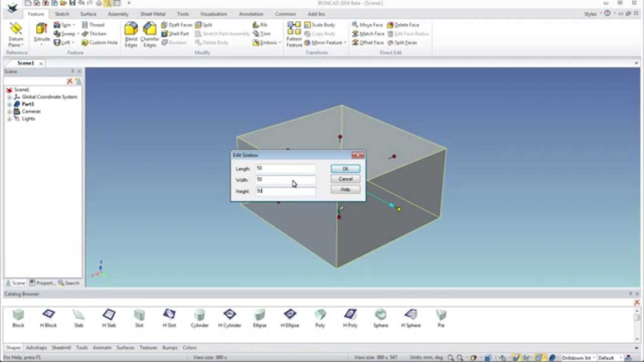Image resolution: width=644 pixels, height=362 pixels.
Task: Click the Shell Part tool
Action: [177, 34]
